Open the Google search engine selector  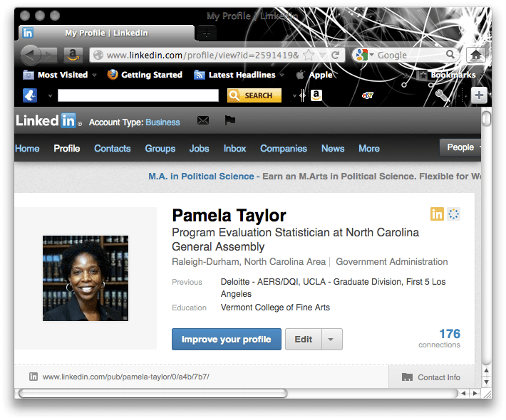click(x=363, y=55)
